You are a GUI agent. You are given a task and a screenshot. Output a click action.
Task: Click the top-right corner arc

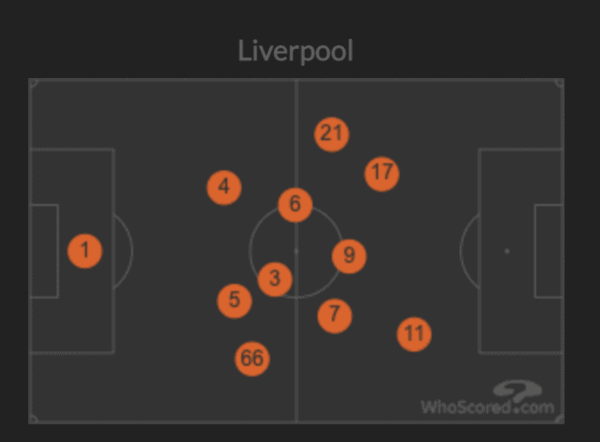(559, 83)
